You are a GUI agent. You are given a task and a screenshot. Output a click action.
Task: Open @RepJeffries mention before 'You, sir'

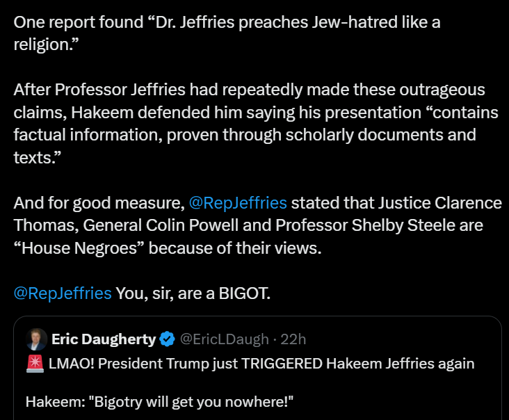63,293
